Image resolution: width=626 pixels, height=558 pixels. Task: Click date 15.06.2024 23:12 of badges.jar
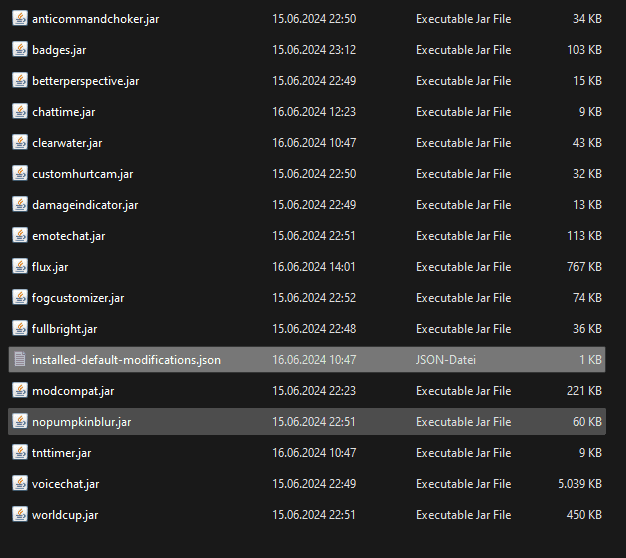pos(314,50)
